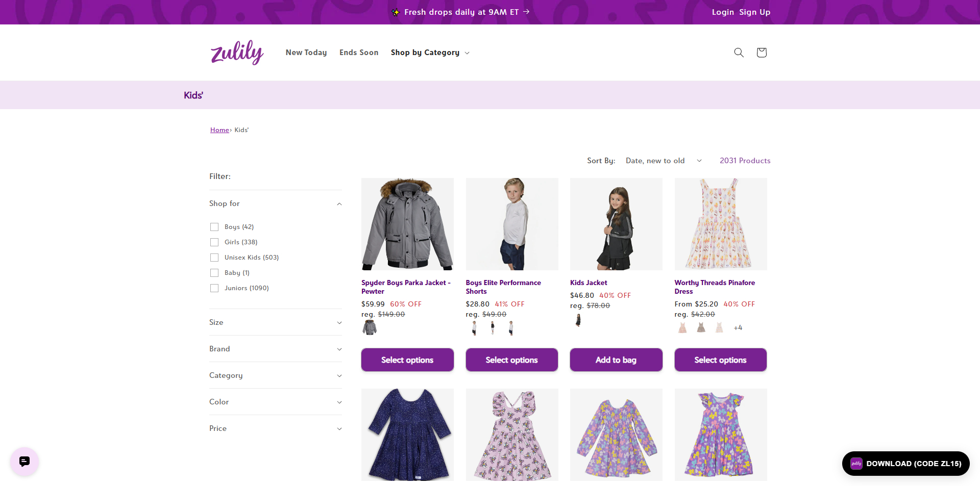
Task: Open the navy sparkle dress image
Action: 407,434
